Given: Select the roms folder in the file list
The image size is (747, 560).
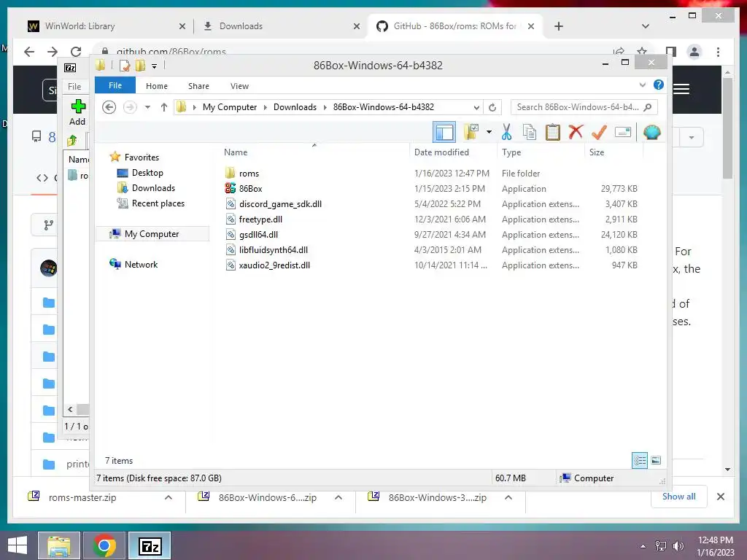Looking at the screenshot, I should [249, 174].
